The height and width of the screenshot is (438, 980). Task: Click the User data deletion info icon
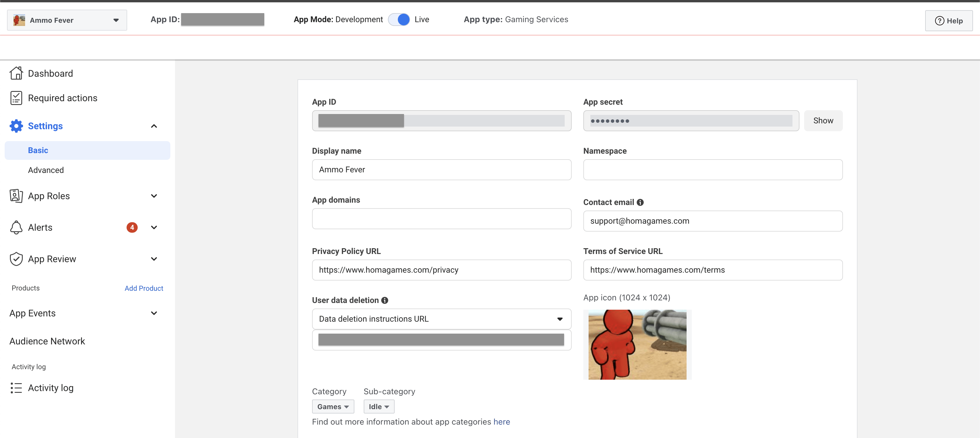(385, 300)
